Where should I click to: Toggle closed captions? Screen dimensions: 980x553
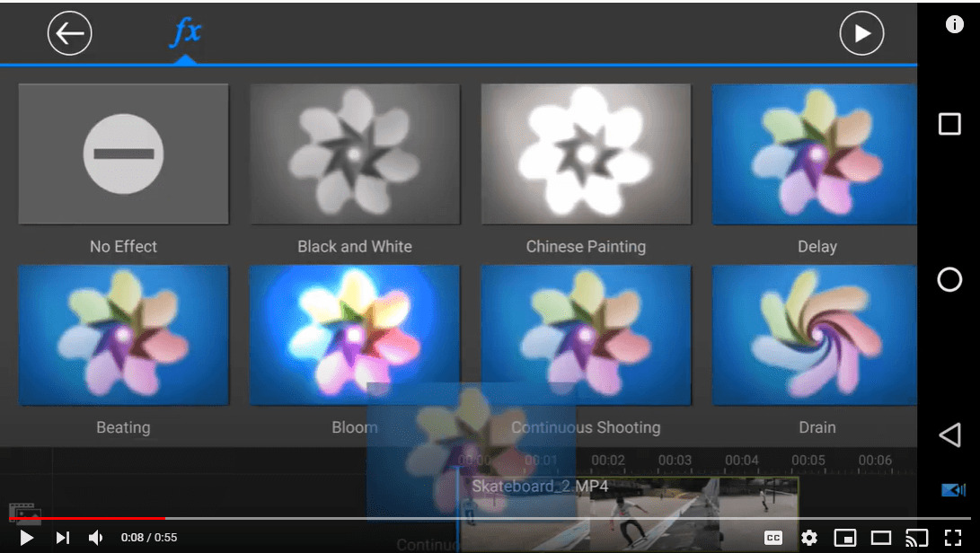pos(773,538)
